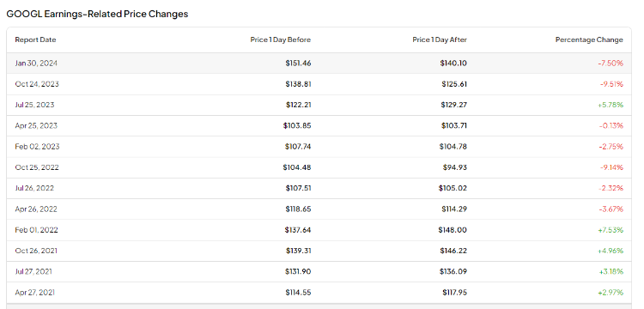Click the $103.85 price for Apr 25, 2023
Screen dimensions: 644x309
[x=297, y=125]
